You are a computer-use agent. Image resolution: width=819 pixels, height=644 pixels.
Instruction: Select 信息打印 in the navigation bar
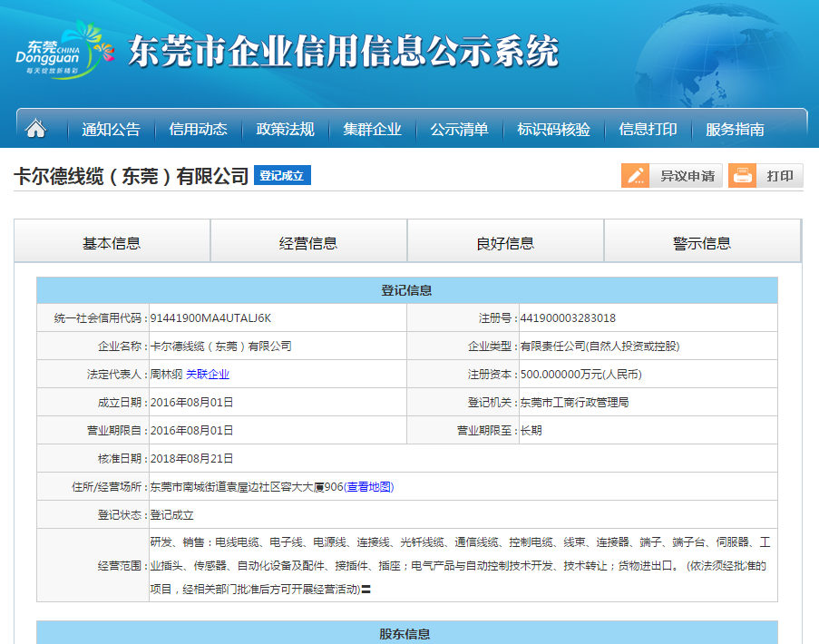[648, 129]
